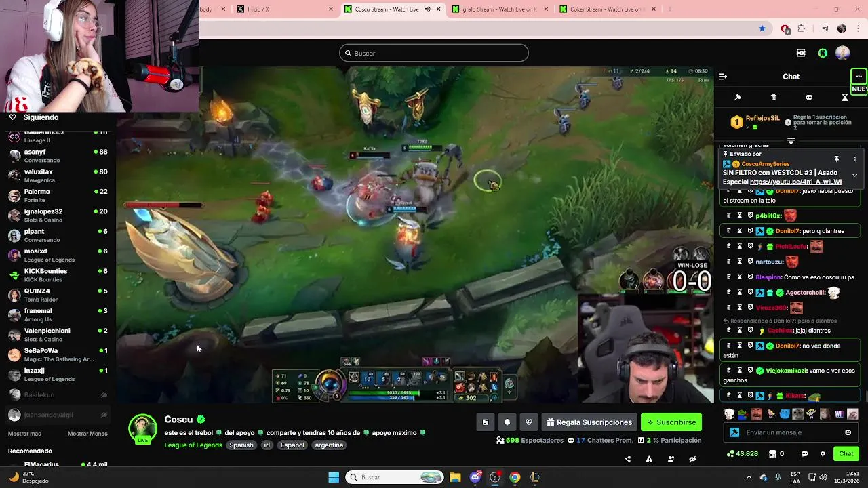Mute the Coscu Stream tab audio
The width and height of the screenshot is (868, 488).
[x=427, y=9]
